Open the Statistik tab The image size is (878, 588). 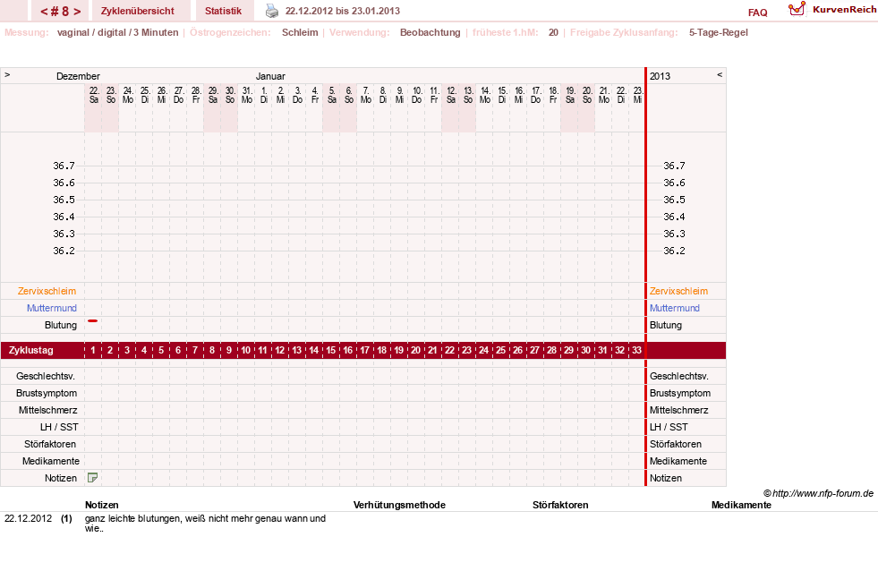pyautogui.click(x=223, y=11)
